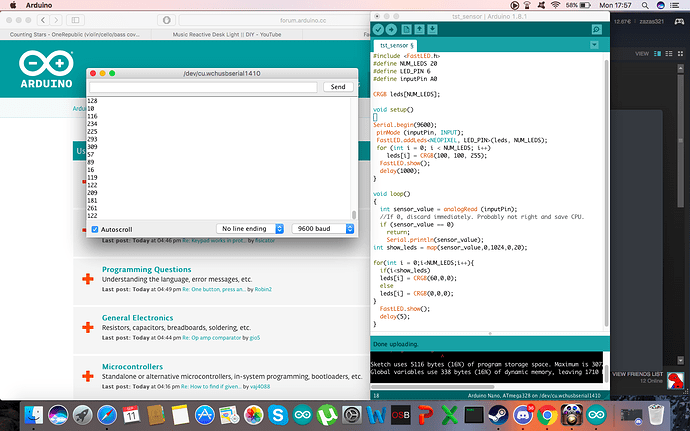690x431 pixels.
Task: Click the Done uploading status message
Action: coord(396,344)
